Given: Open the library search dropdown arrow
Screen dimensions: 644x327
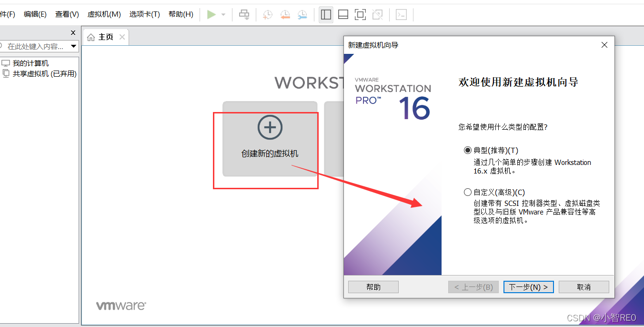Looking at the screenshot, I should click(x=74, y=46).
